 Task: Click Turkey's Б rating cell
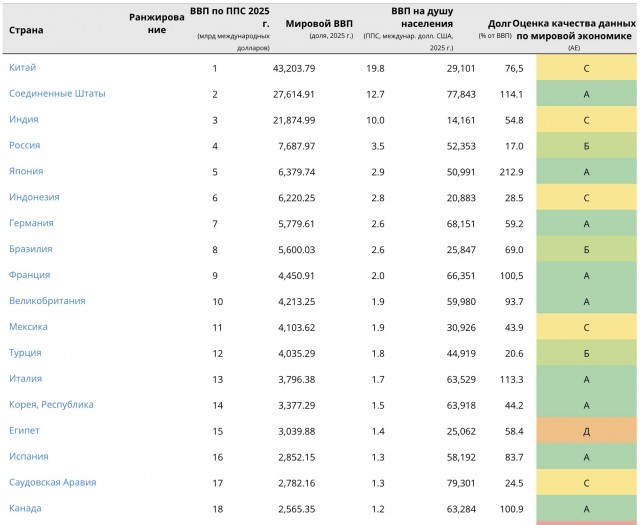[586, 353]
